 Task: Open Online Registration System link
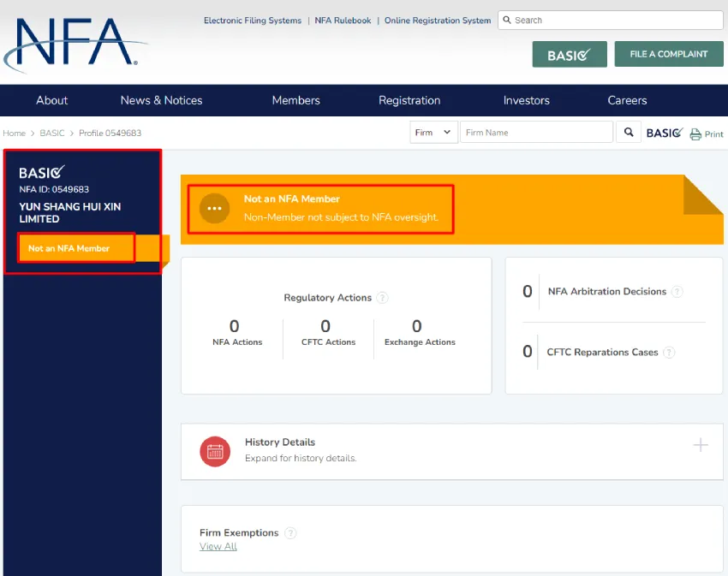(438, 21)
